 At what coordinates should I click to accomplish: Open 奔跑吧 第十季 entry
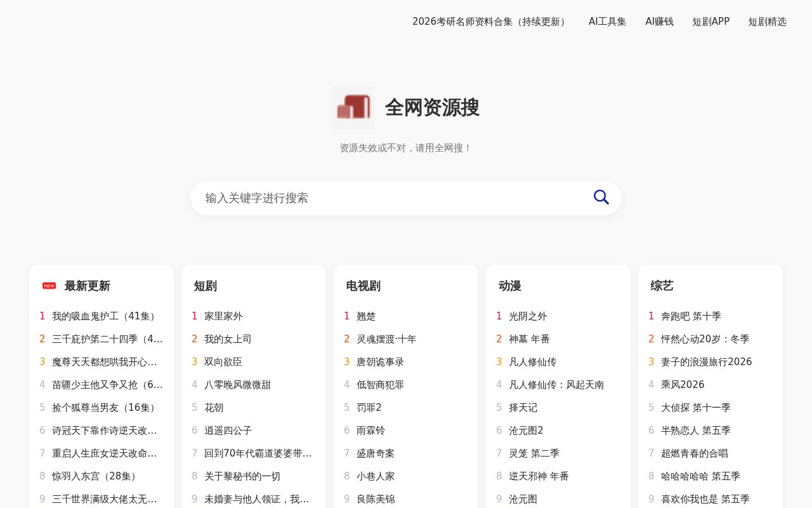[691, 316]
